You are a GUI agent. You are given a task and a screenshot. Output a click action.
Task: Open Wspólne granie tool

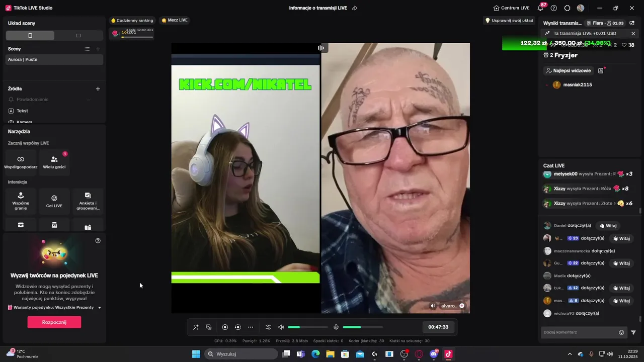coord(21,201)
